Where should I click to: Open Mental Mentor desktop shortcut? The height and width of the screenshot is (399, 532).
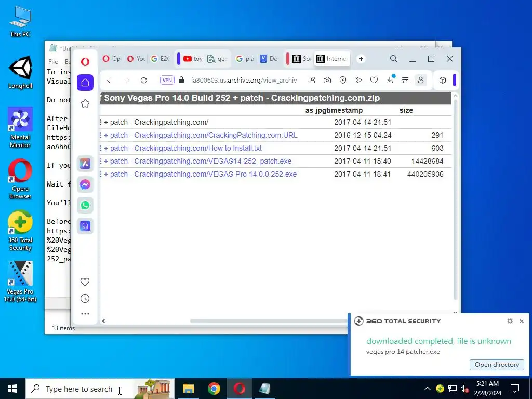coord(20,128)
